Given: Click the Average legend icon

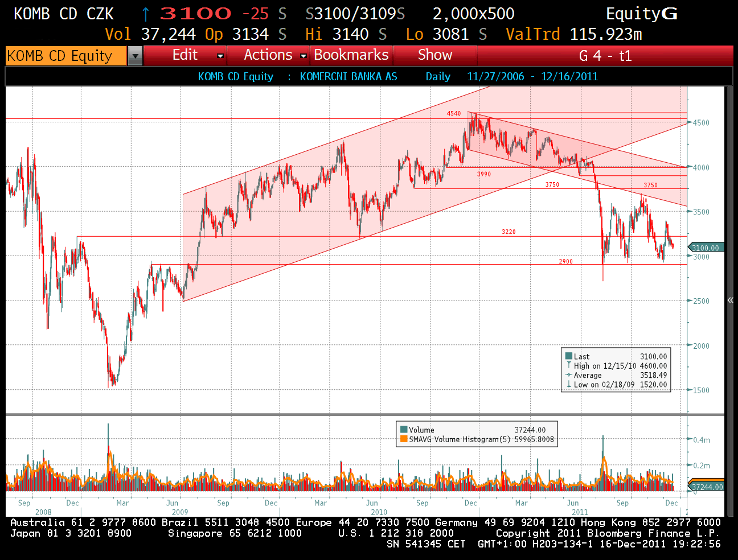Looking at the screenshot, I should tap(568, 375).
